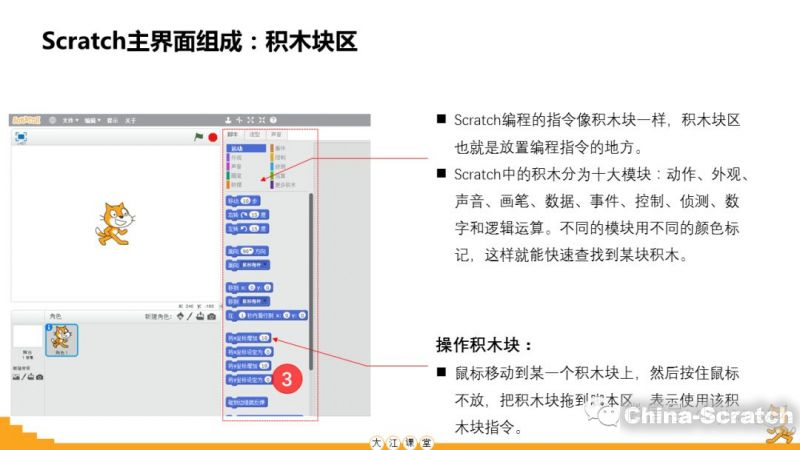The height and width of the screenshot is (450, 800).
Task: Toggle the fullscreen stage icon
Action: click(x=21, y=136)
